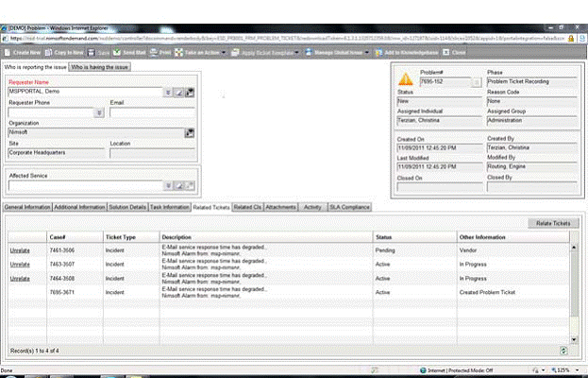Click the Relate Tickets button
The width and height of the screenshot is (588, 378).
coord(553,223)
